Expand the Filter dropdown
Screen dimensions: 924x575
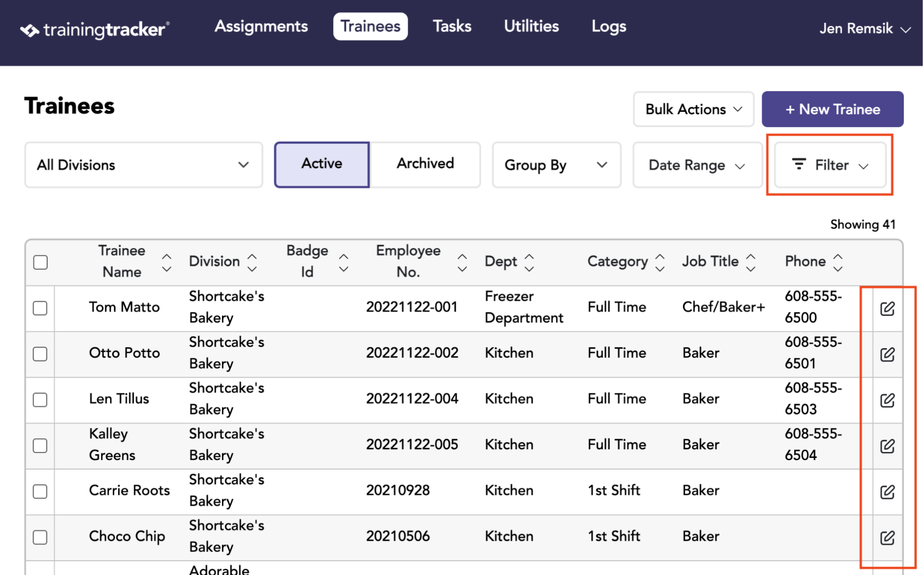click(x=830, y=165)
